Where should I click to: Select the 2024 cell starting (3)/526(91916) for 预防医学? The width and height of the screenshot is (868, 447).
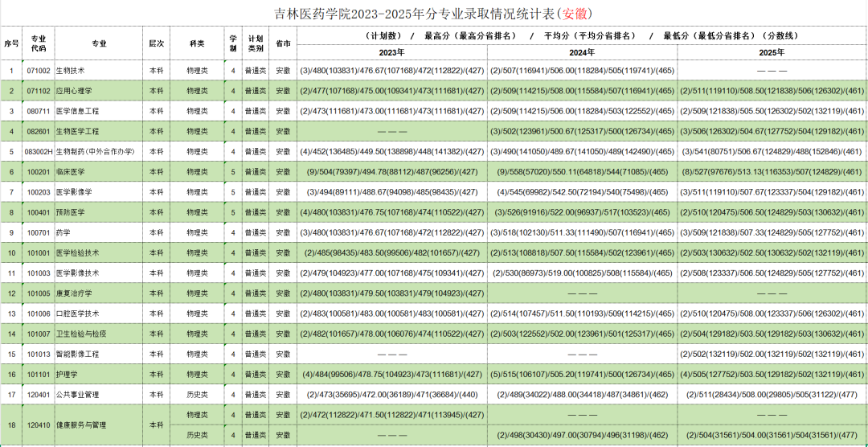582,212
